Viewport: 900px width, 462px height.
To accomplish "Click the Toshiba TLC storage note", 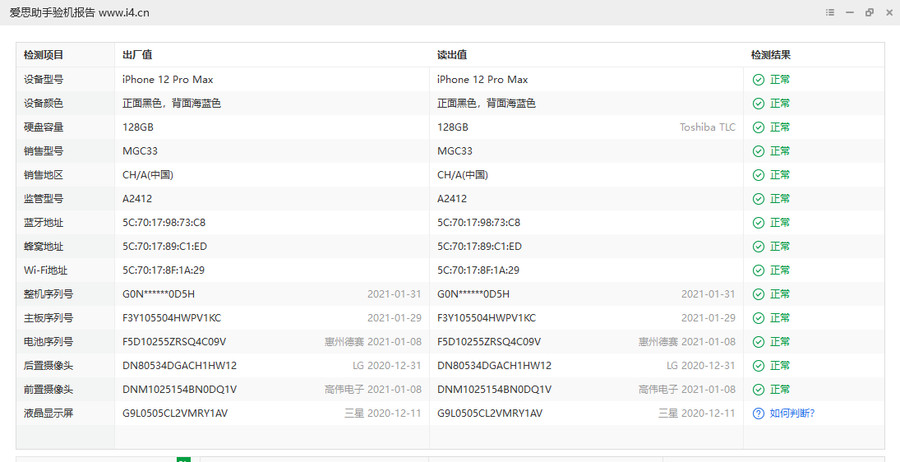I will pos(707,127).
